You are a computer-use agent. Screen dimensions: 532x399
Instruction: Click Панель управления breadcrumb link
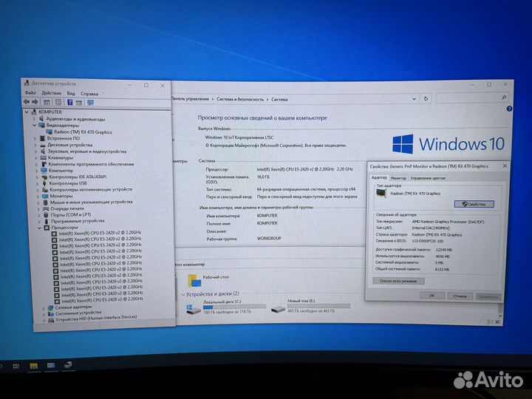(190, 99)
